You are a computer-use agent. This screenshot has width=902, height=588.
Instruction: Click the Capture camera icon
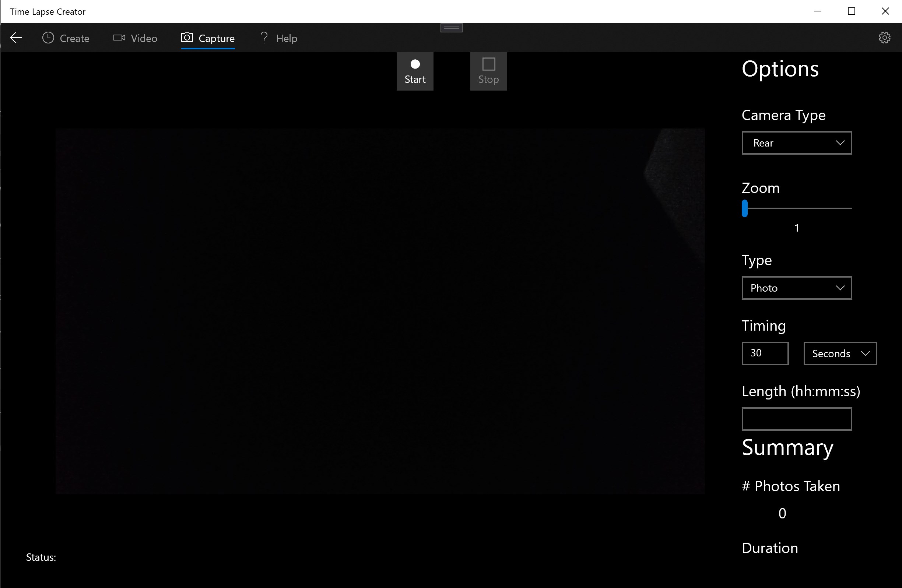click(187, 38)
